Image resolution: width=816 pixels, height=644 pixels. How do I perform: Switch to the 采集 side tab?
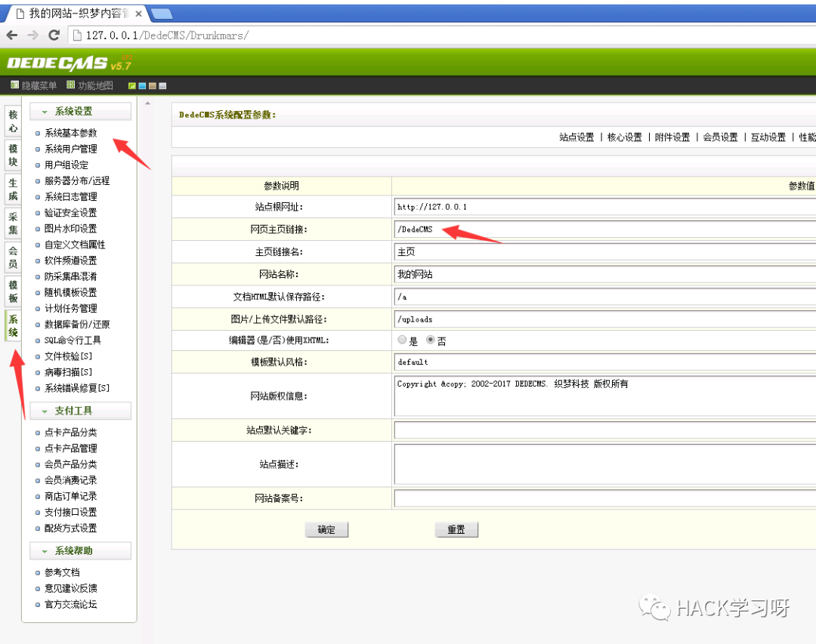coord(13,223)
